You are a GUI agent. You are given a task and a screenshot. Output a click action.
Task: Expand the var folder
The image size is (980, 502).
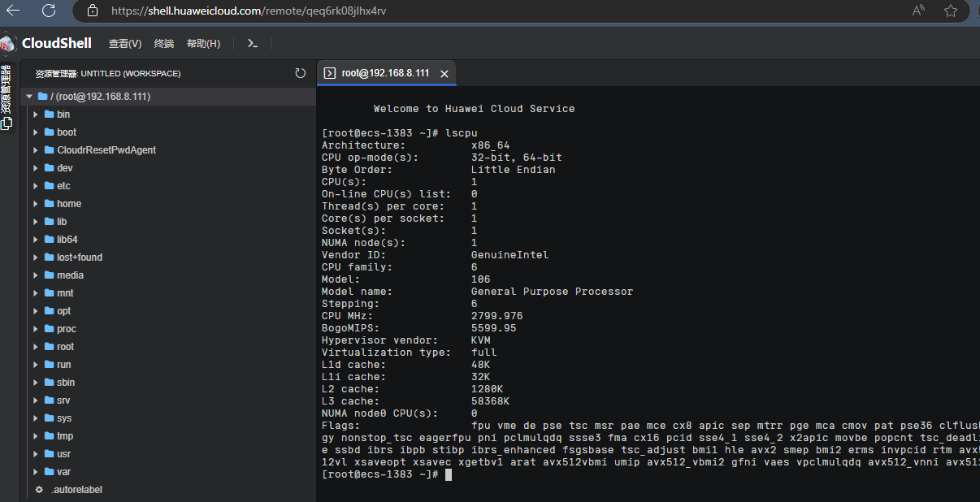pos(36,472)
